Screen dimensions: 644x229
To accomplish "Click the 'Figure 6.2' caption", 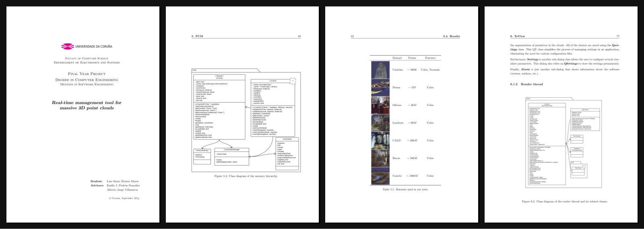I will click(565, 202).
